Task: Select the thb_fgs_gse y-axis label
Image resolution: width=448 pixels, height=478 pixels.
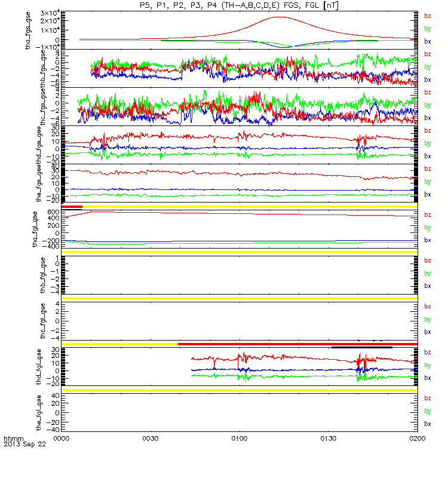Action: [42, 69]
